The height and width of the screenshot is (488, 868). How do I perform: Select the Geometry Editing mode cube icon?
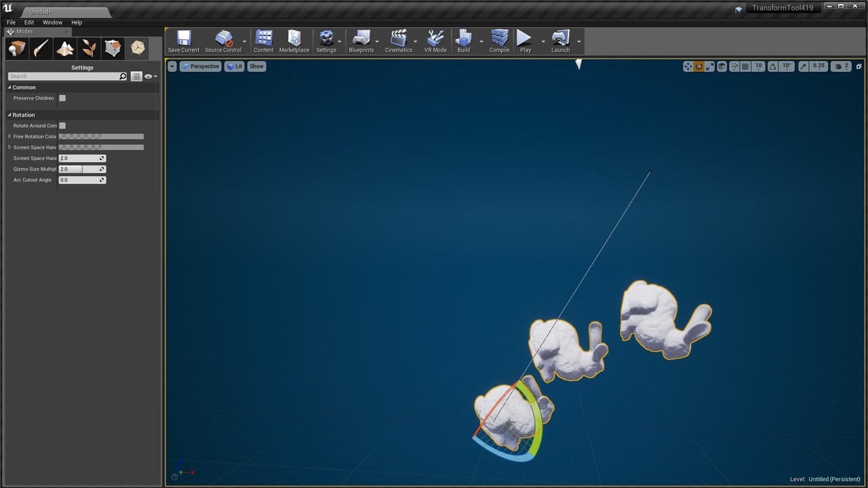[113, 48]
